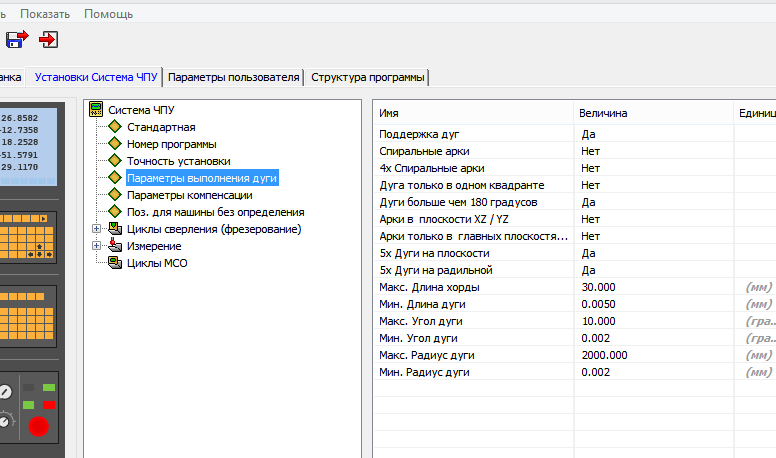The width and height of the screenshot is (776, 458).
Task: Select Поз. для машины без определения
Action: (215, 212)
